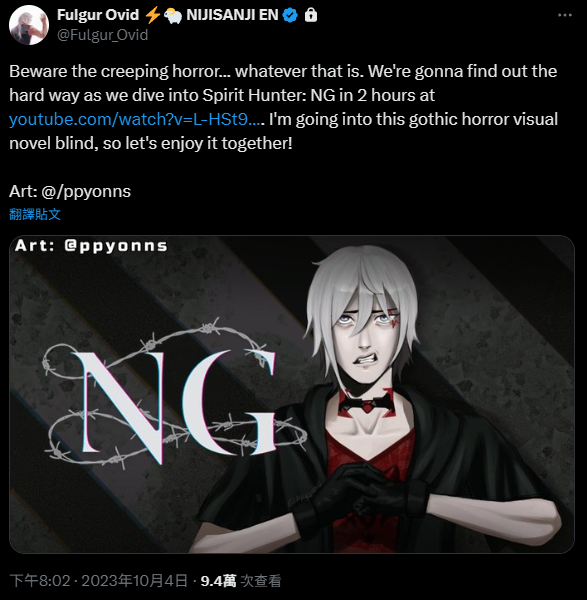Click the 2023年10月4日 post date
Image resolution: width=587 pixels, height=600 pixels.
point(134,581)
